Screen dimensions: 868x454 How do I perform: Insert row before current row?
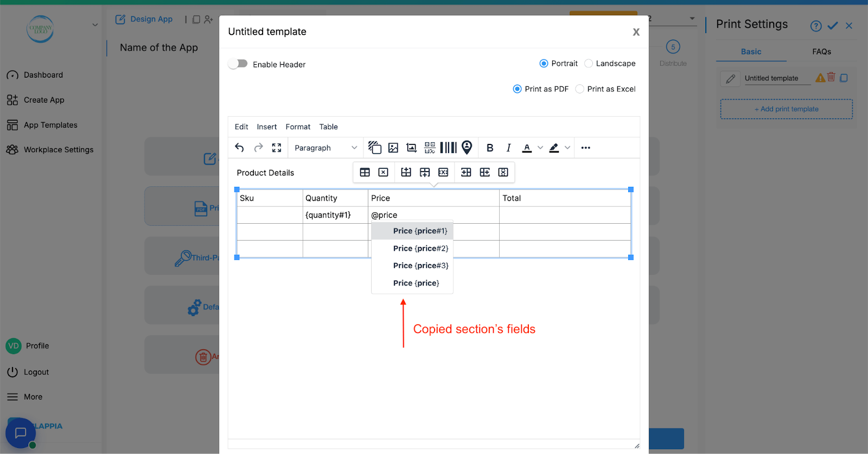point(406,172)
